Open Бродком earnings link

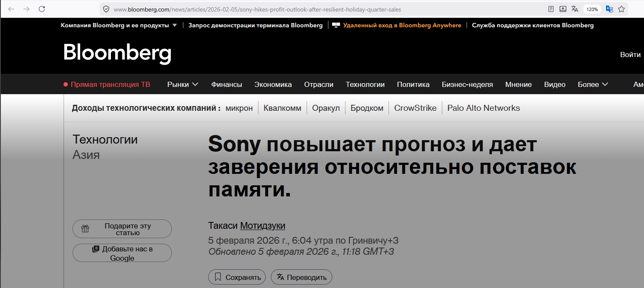tap(367, 108)
